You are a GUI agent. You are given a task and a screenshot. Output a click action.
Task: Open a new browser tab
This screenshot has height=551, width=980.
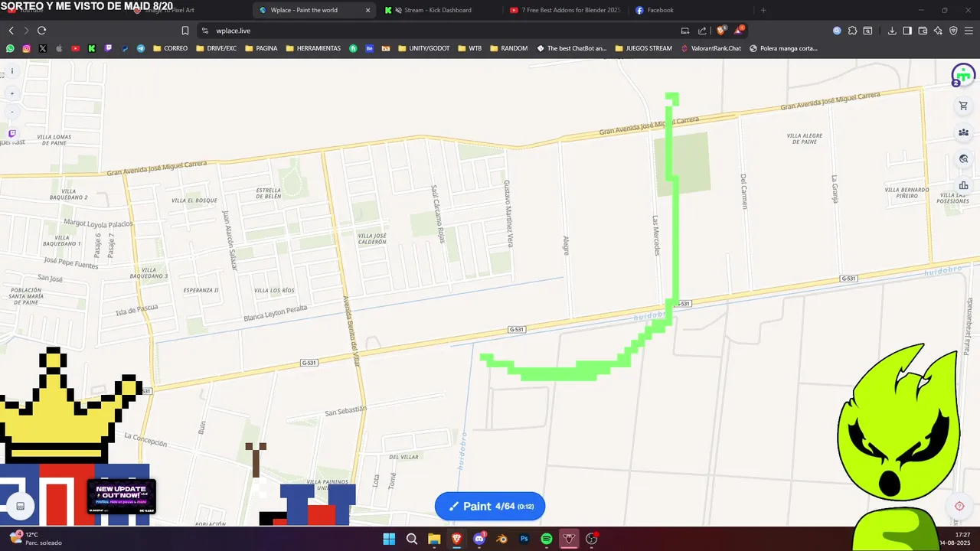tap(763, 10)
